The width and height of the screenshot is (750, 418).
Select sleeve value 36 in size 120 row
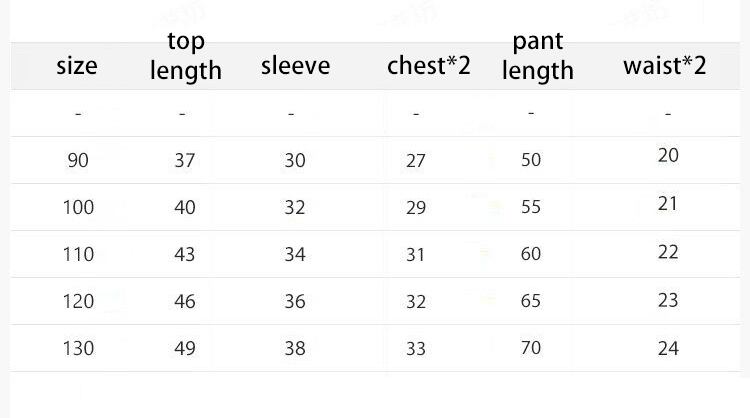point(295,301)
